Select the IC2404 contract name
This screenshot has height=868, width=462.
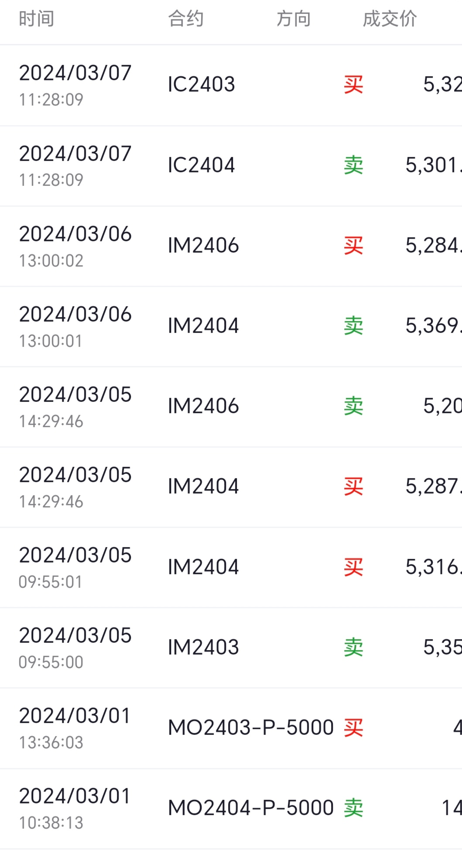click(x=202, y=165)
